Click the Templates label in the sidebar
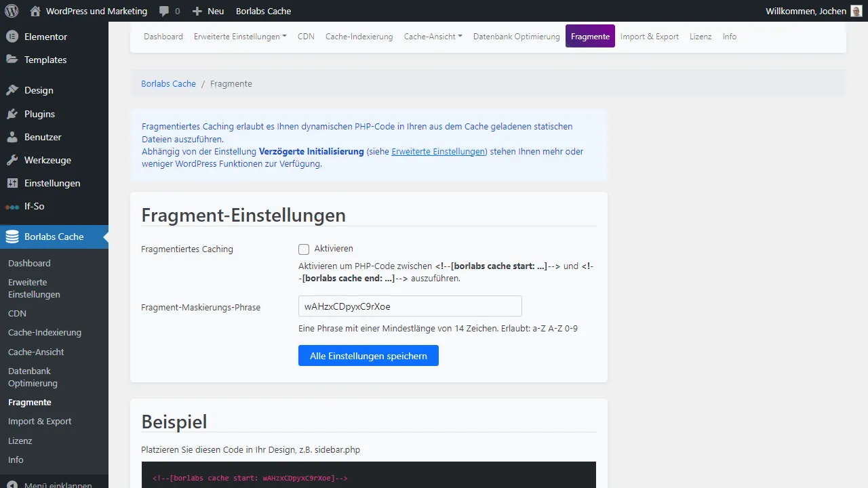868x488 pixels. click(x=45, y=60)
